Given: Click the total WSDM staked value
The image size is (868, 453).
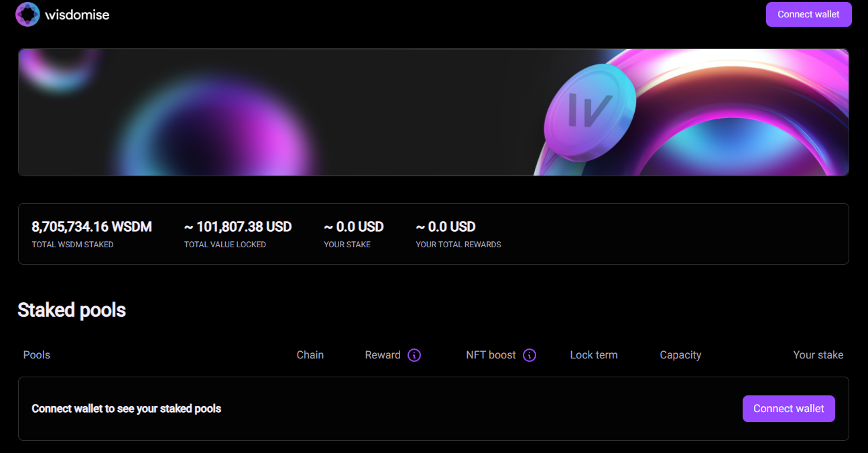Looking at the screenshot, I should point(92,227).
